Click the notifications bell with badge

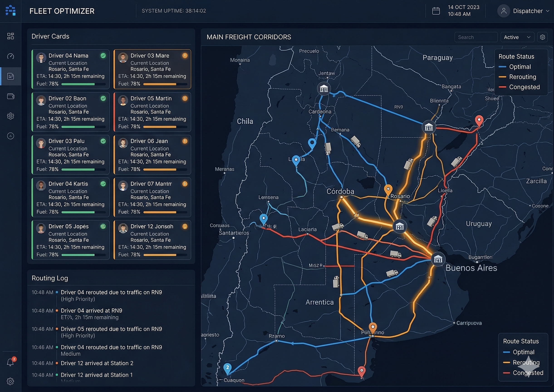(x=11, y=362)
